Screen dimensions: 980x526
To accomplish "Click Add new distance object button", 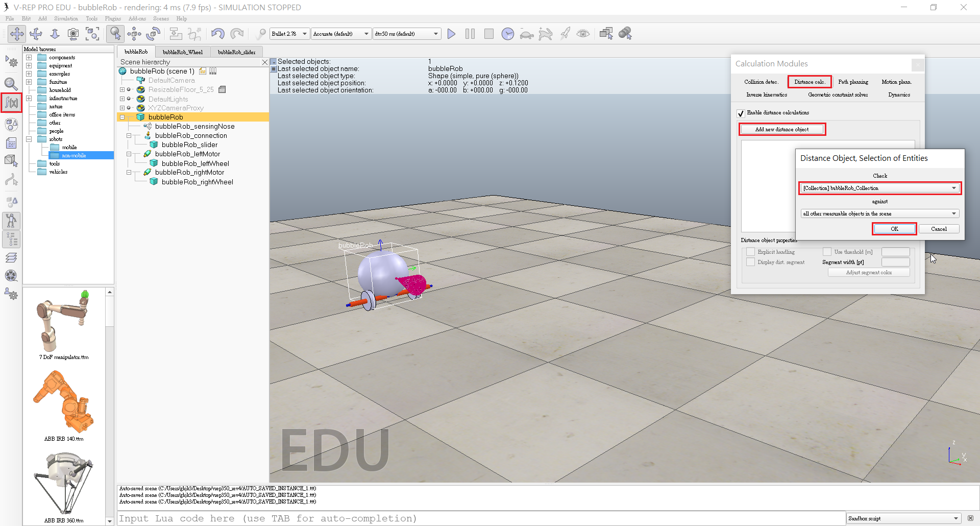I will coord(782,130).
